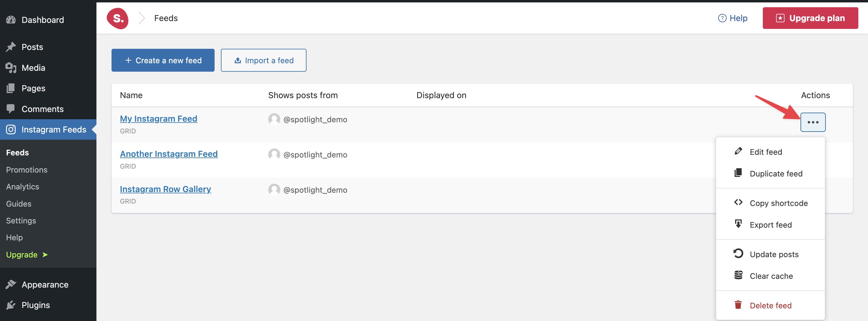Click the upload icon on Import a feed

click(237, 60)
